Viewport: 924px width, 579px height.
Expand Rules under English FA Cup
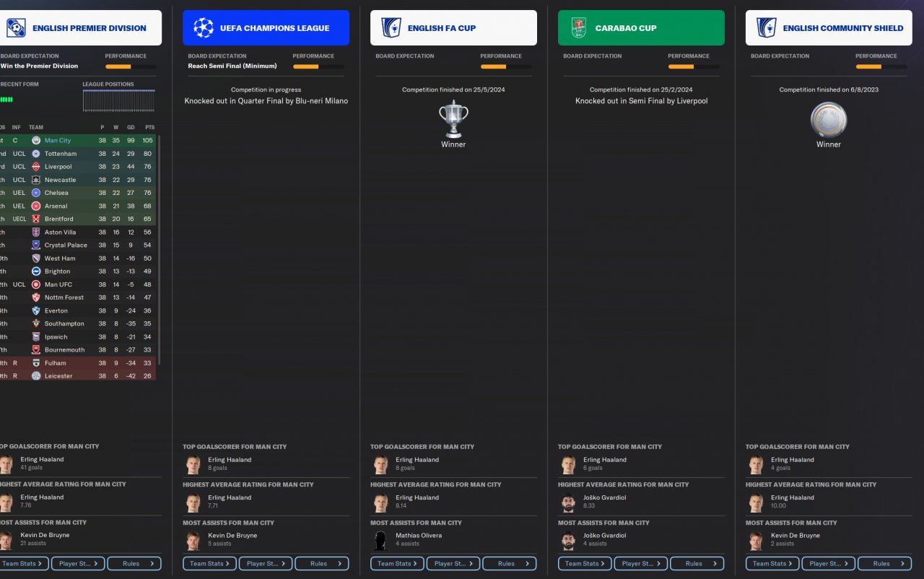click(510, 564)
